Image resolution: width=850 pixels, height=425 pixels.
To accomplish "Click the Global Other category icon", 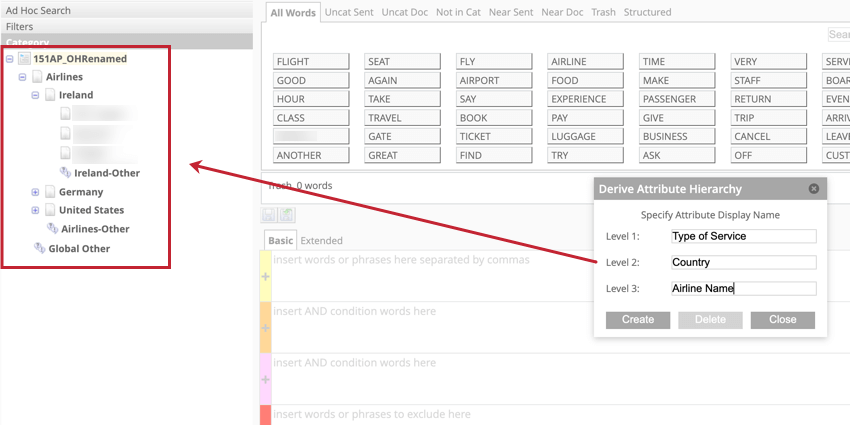I will (40, 248).
